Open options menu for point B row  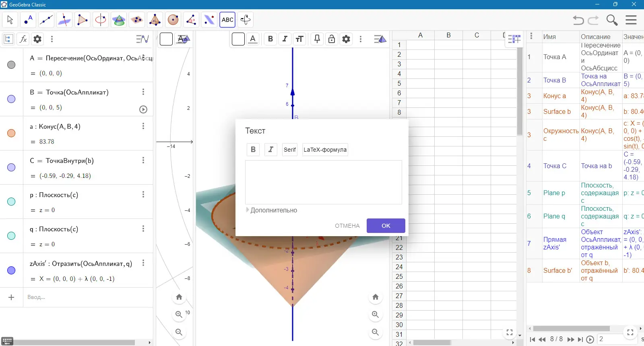click(143, 92)
